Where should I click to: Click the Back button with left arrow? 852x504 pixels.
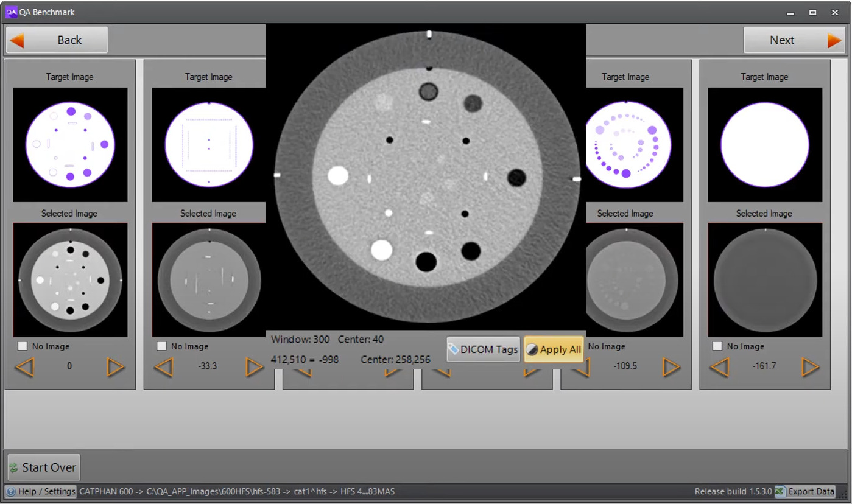tap(57, 40)
